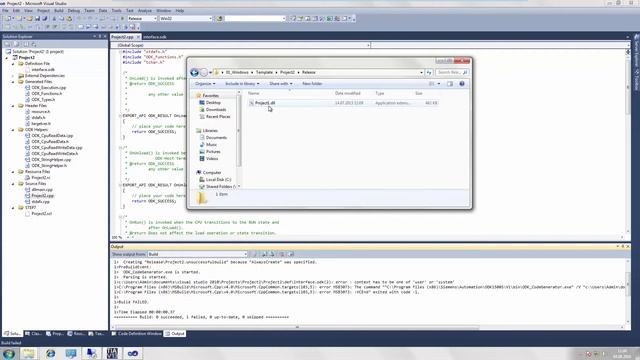
Task: Click the Explorer change view icon
Action: (x=432, y=84)
